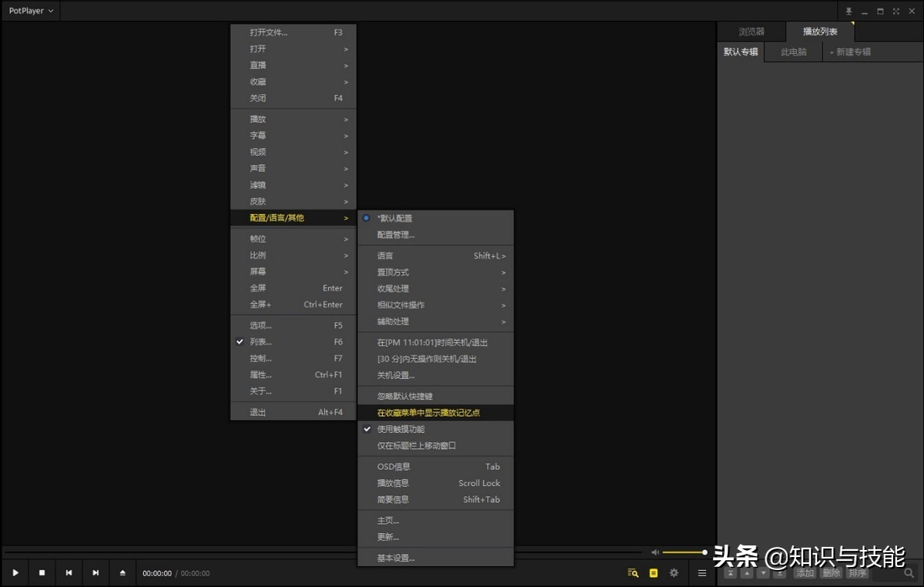Viewport: 924px width, 587px height.
Task: Switch to the 浏览器 tab
Action: tap(752, 32)
